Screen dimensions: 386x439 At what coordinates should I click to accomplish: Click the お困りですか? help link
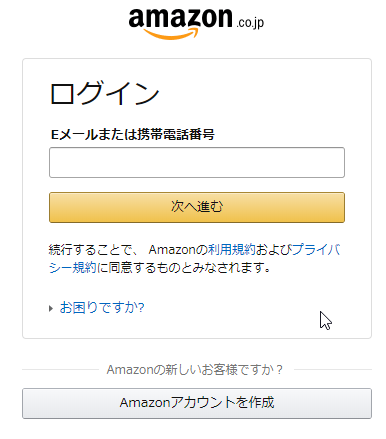pos(102,307)
